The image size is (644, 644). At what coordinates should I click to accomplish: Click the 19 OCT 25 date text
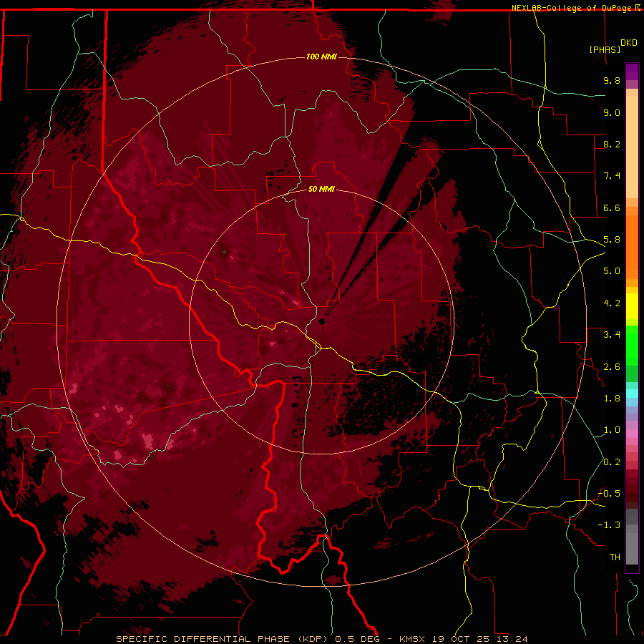point(459,639)
